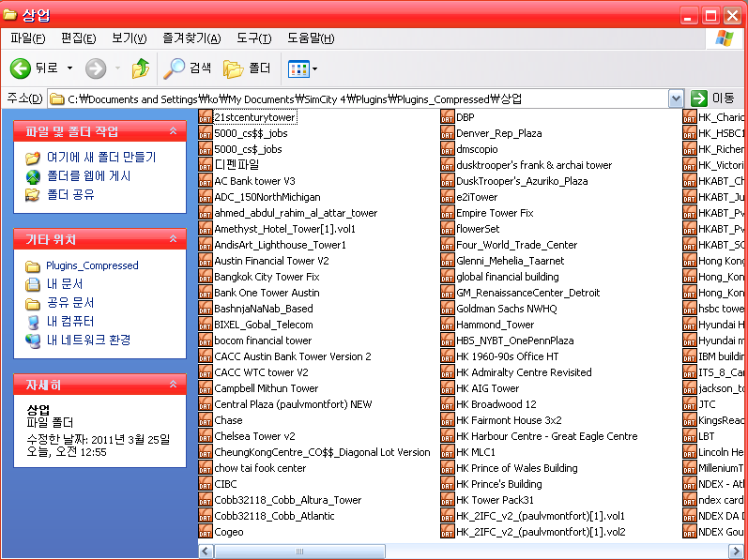748x560 pixels.
Task: Click file name HK Tower Pack31
Action: click(x=495, y=500)
